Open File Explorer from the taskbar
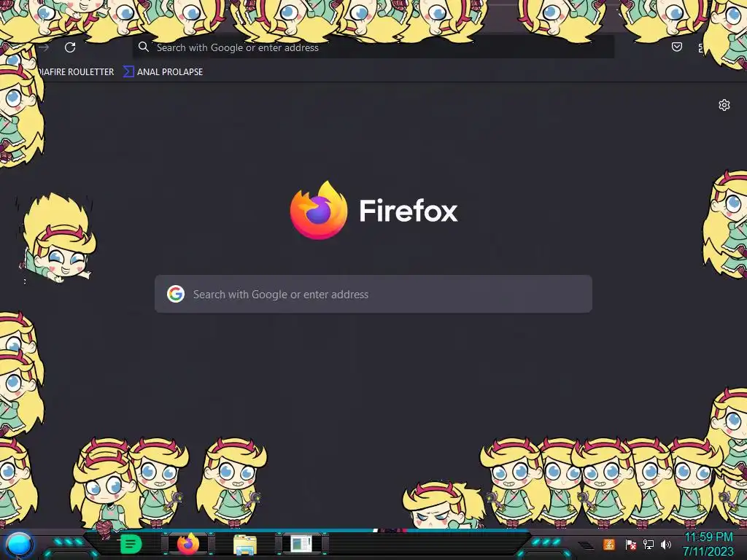Viewport: 747px width, 560px height. (245, 544)
